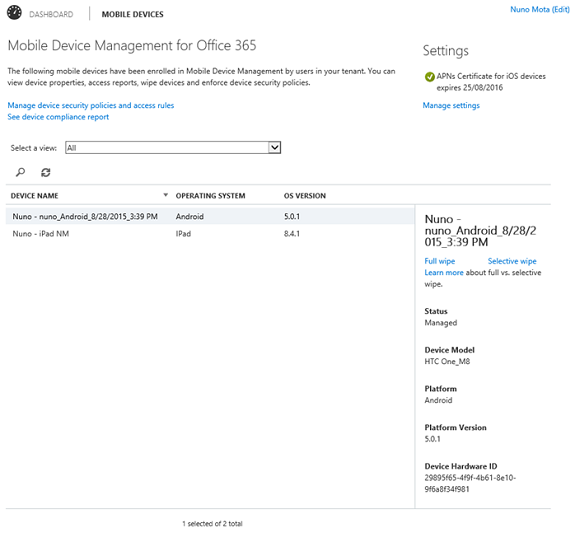Click the Managed status value
This screenshot has width=575, height=537.
(x=440, y=323)
